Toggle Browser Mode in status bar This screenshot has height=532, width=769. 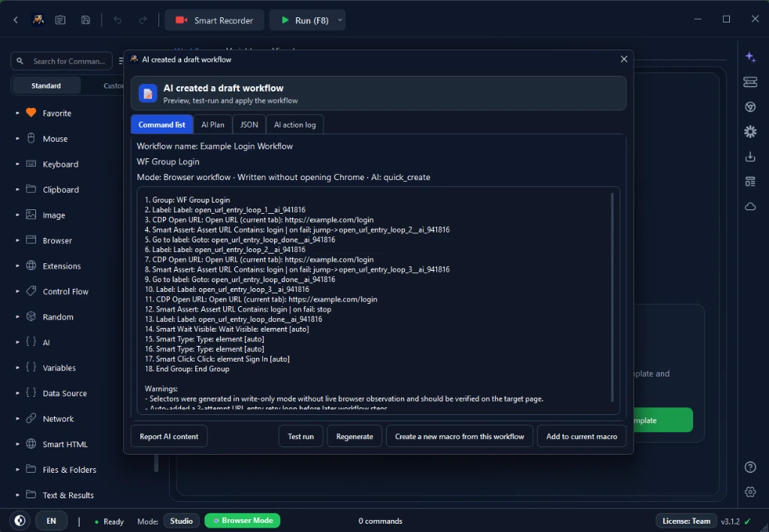pos(243,520)
